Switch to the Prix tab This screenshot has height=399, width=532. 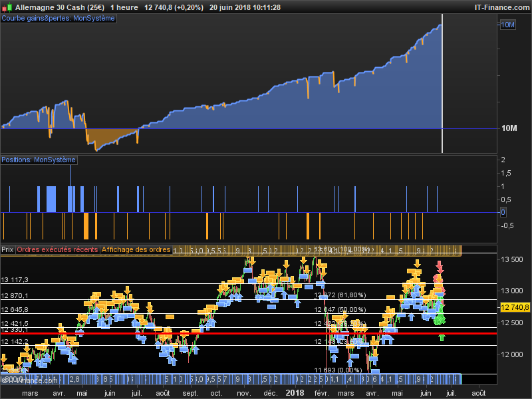pyautogui.click(x=7, y=250)
